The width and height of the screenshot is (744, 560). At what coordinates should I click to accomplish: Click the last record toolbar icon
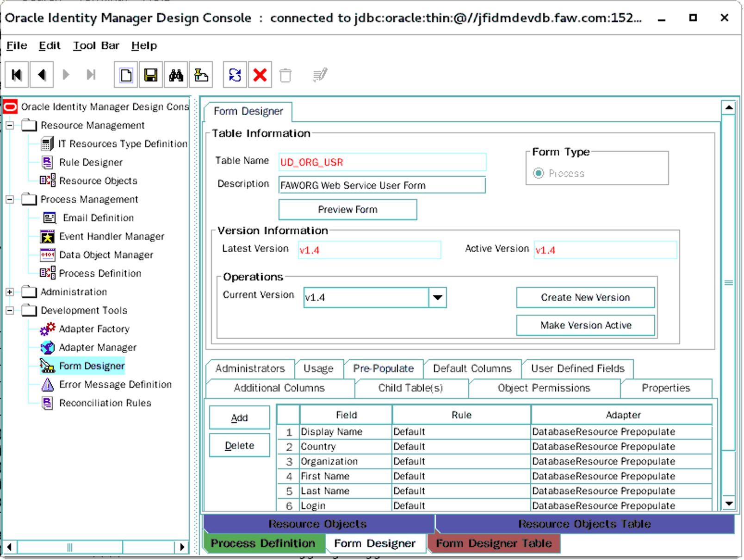(91, 75)
